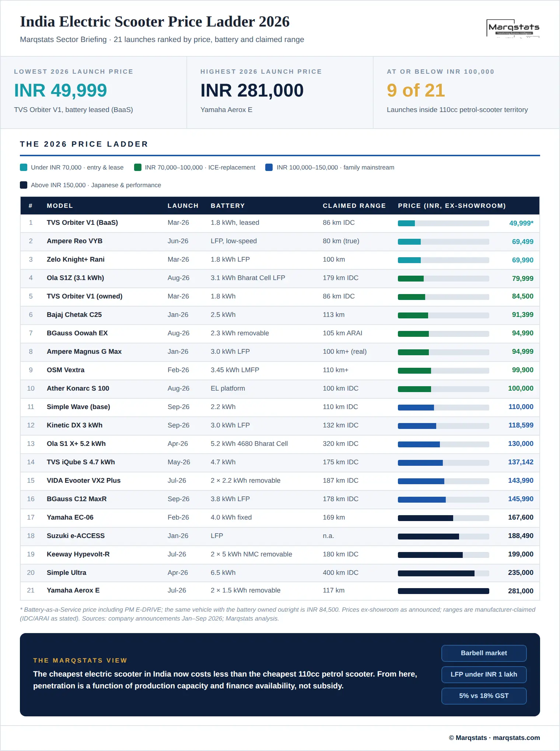This screenshot has width=560, height=751.
Task: Click the green INR 70,000–100,000 legend swatch
Action: point(138,167)
